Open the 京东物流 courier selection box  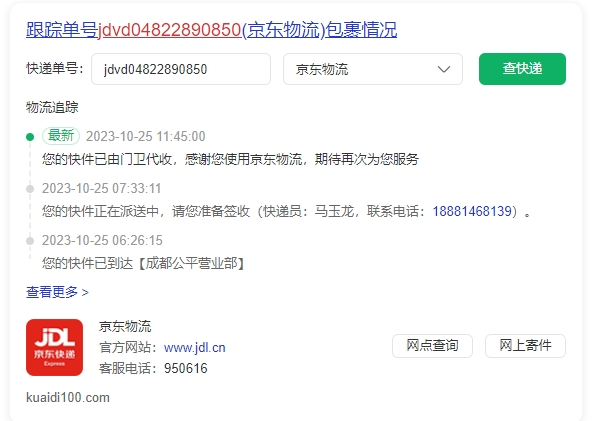tap(373, 69)
